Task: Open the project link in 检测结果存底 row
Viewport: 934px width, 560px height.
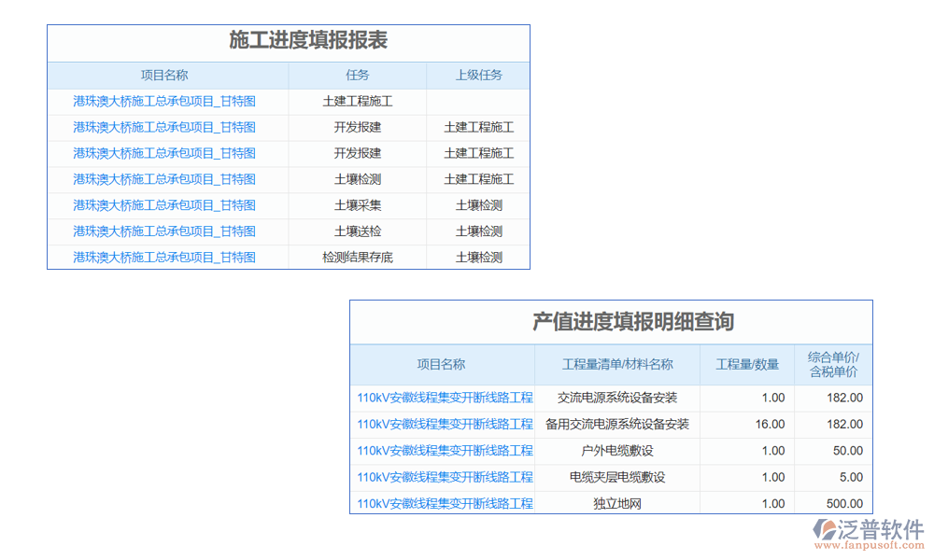Action: [164, 258]
